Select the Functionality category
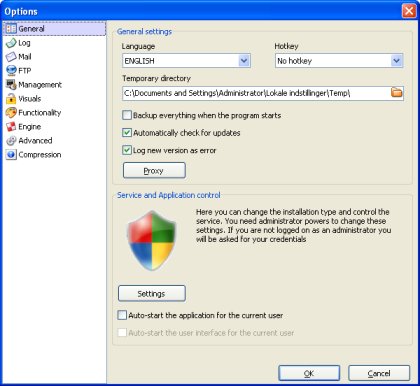Screen dimensions: 420x386 click(x=40, y=113)
